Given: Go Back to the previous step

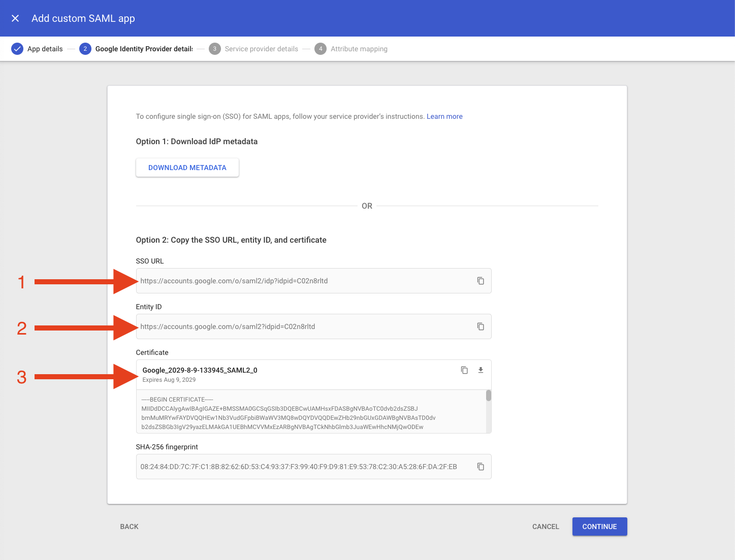Looking at the screenshot, I should (129, 526).
